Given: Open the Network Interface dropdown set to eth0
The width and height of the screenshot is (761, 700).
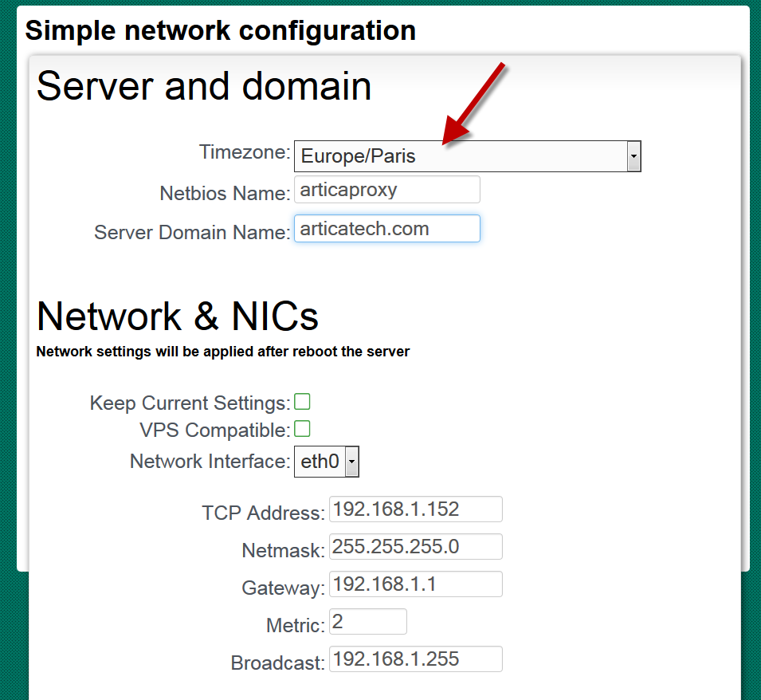Looking at the screenshot, I should coord(326,462).
